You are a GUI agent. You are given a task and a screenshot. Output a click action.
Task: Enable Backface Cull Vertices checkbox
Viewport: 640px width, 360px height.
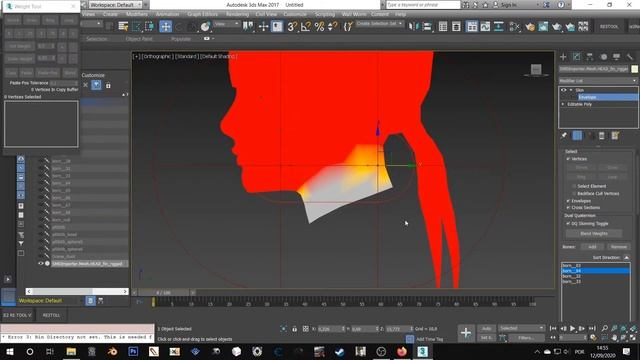click(x=574, y=193)
